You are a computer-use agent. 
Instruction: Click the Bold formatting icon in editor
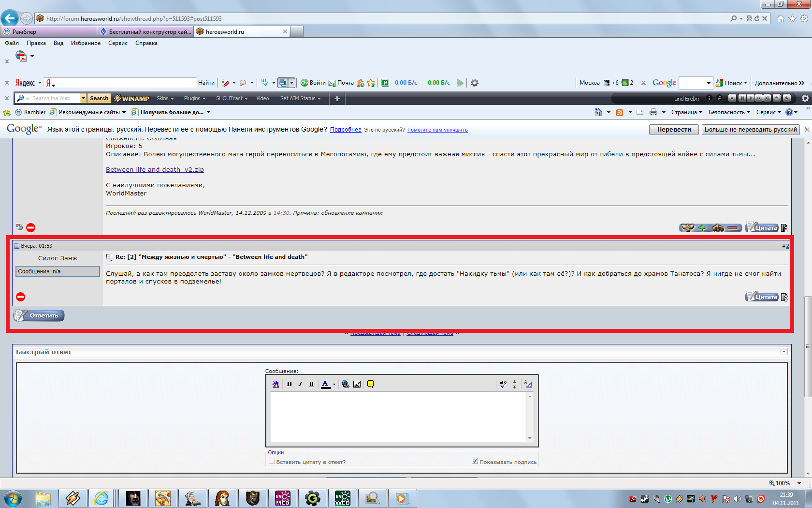pyautogui.click(x=289, y=384)
